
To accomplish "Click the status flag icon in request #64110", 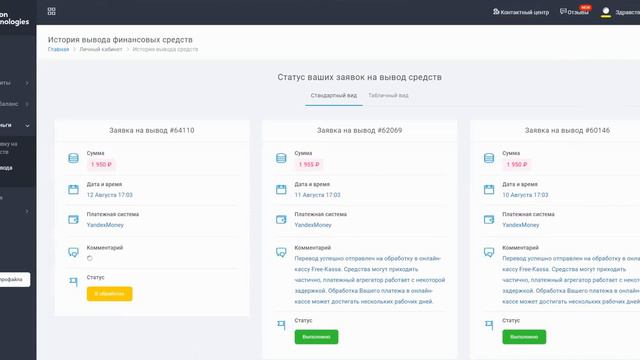I will click(73, 282).
